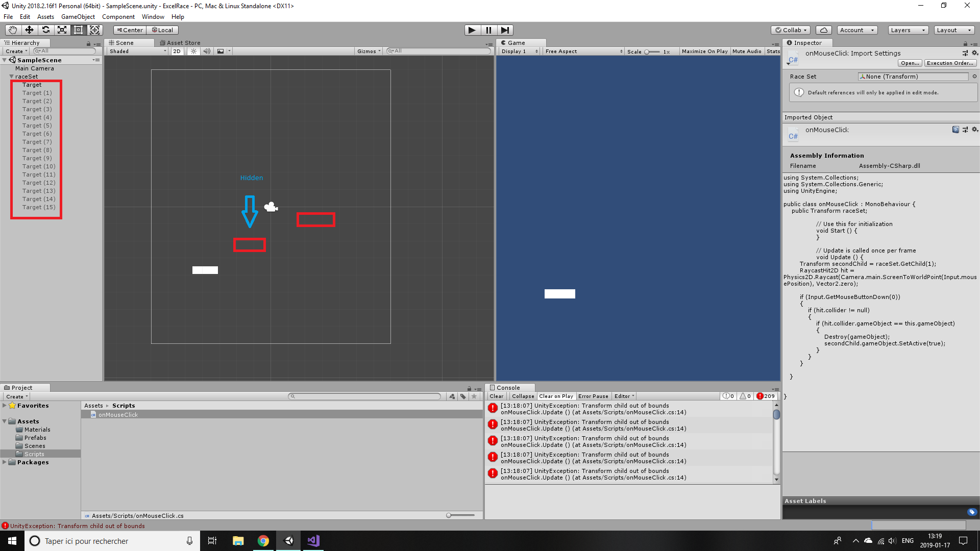This screenshot has width=980, height=551.
Task: Toggle console info message filter
Action: [x=728, y=396]
